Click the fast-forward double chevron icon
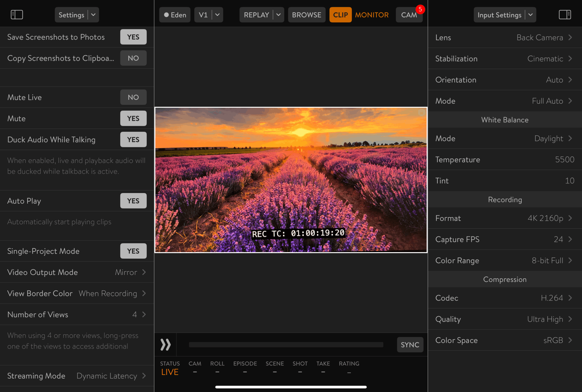 pos(165,345)
